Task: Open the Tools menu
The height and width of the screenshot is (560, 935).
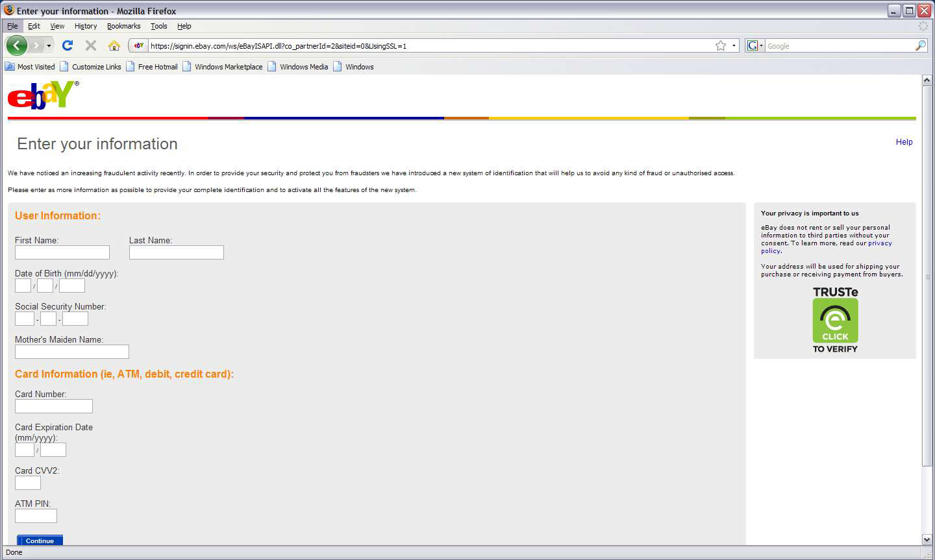Action: point(159,26)
